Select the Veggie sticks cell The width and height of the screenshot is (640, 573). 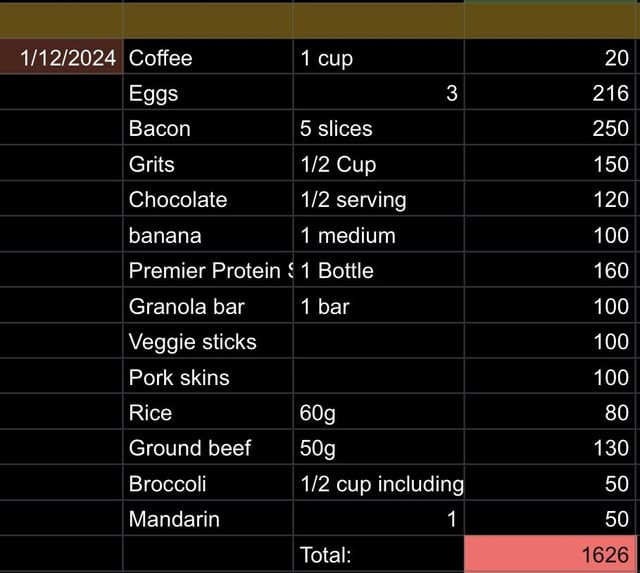208,341
